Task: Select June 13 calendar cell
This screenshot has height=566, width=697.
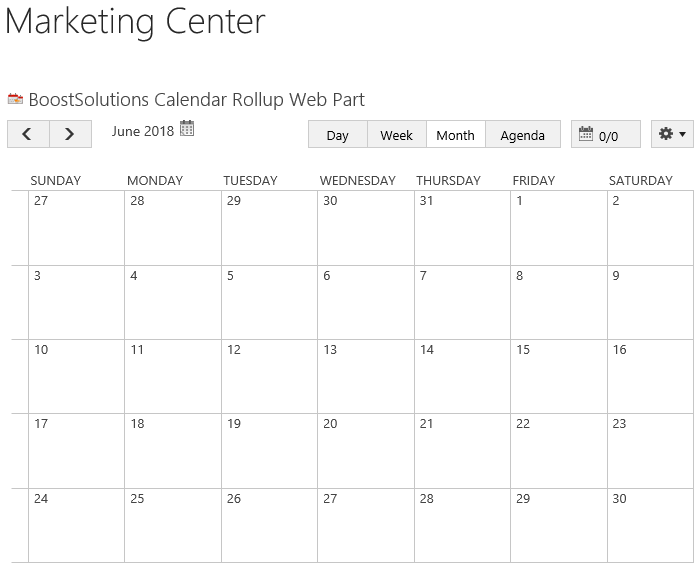Action: click(x=366, y=377)
